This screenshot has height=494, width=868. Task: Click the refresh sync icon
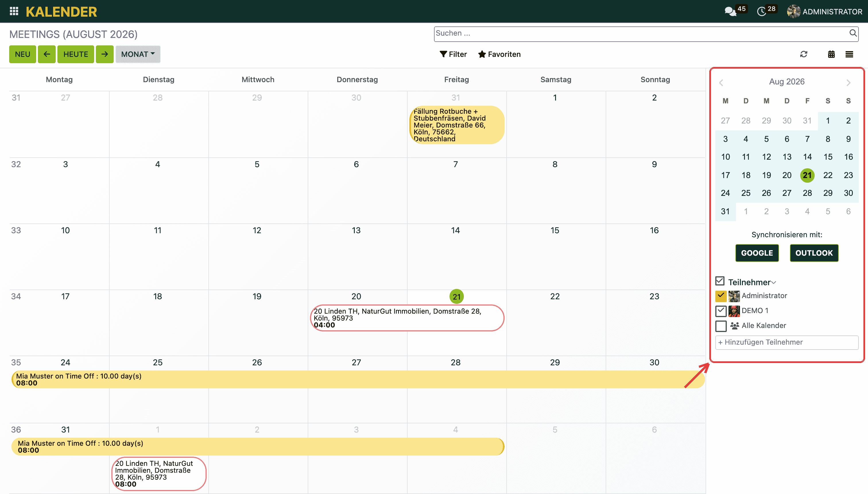tap(804, 54)
